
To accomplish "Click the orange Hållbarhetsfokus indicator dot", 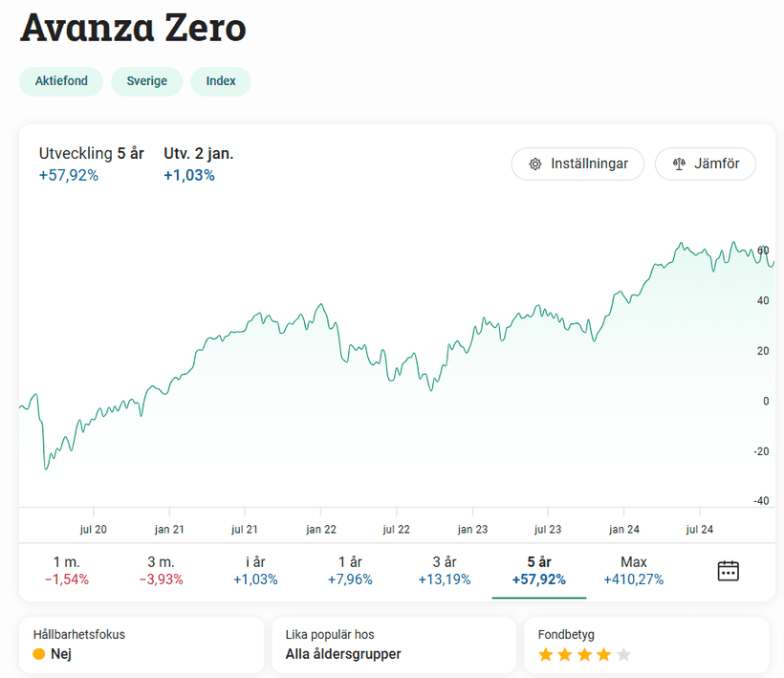I will [39, 654].
